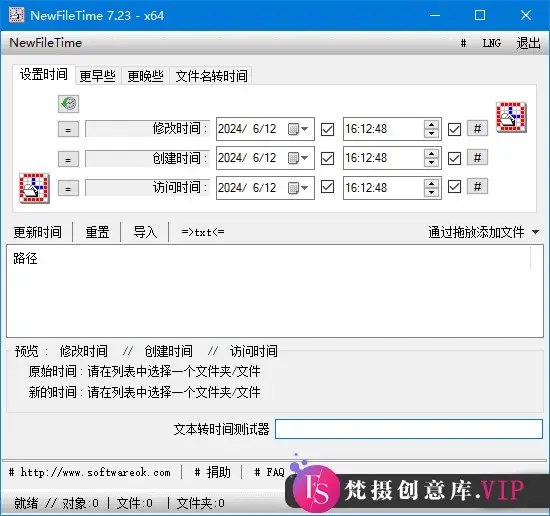550x516 pixels.
Task: Toggle the 访问时间 time checkbox
Action: pos(454,187)
